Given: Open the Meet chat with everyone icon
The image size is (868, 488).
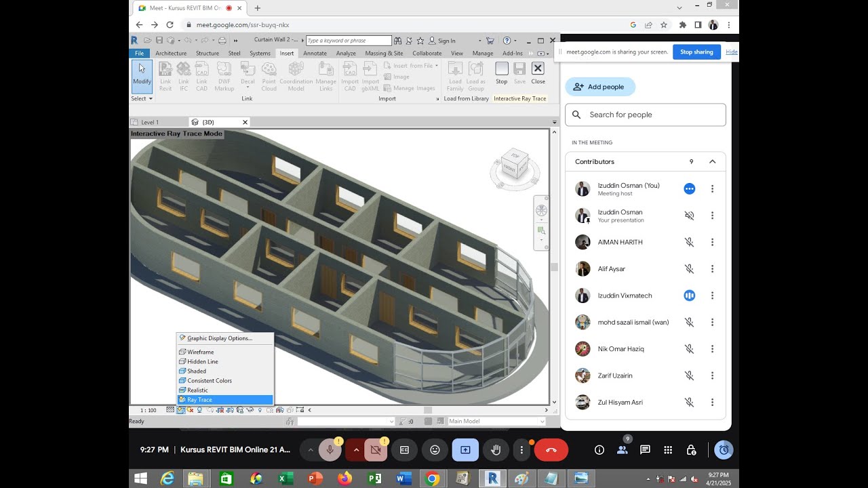Looking at the screenshot, I should point(645,450).
